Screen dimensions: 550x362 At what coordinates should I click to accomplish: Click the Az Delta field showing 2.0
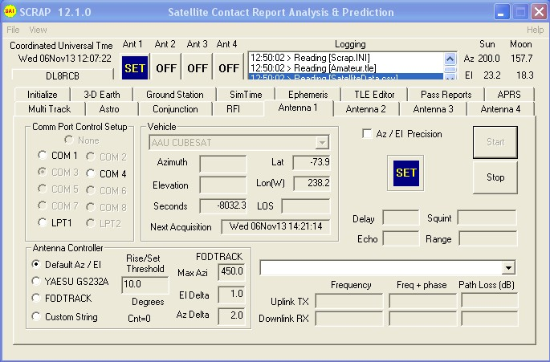coord(232,316)
